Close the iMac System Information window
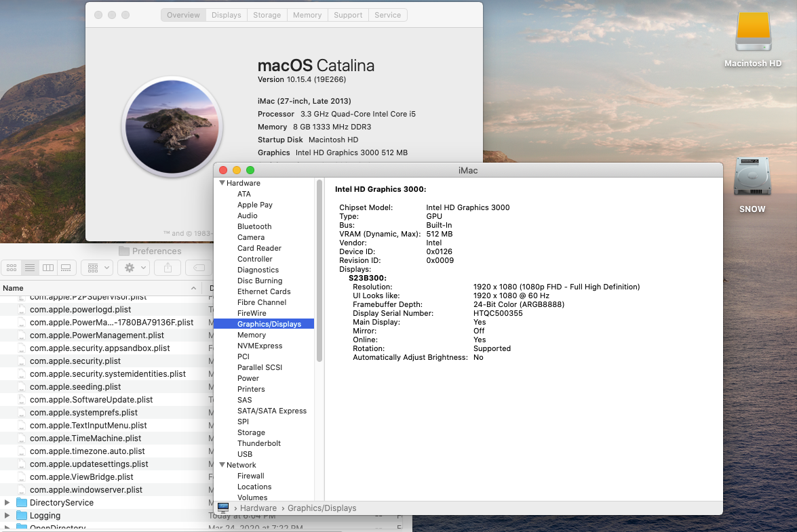The height and width of the screenshot is (532, 797). pyautogui.click(x=222, y=170)
